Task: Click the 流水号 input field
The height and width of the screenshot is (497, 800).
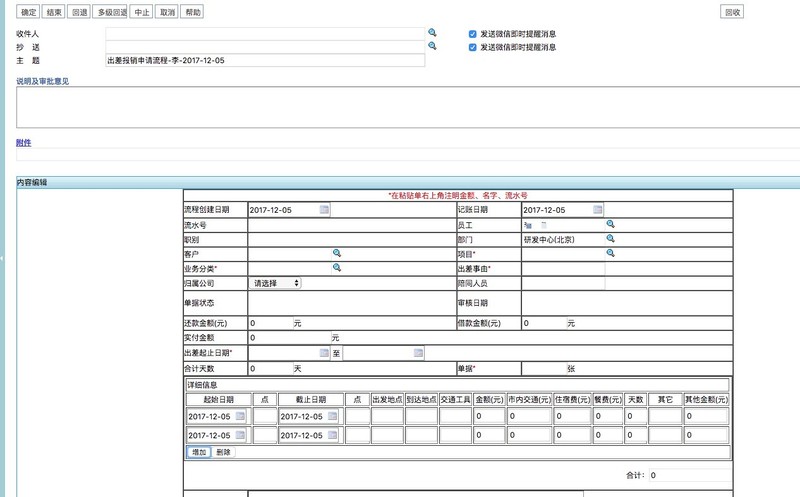Action: pyautogui.click(x=352, y=225)
